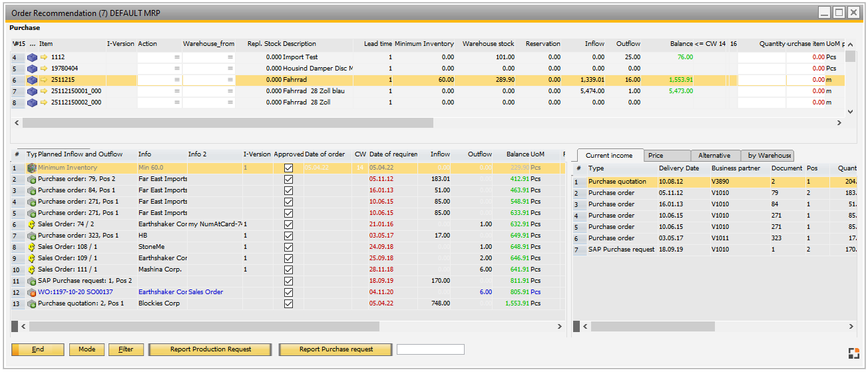Open the link arrow for item 25112150001_000
This screenshot has height=372, width=868.
(x=45, y=91)
